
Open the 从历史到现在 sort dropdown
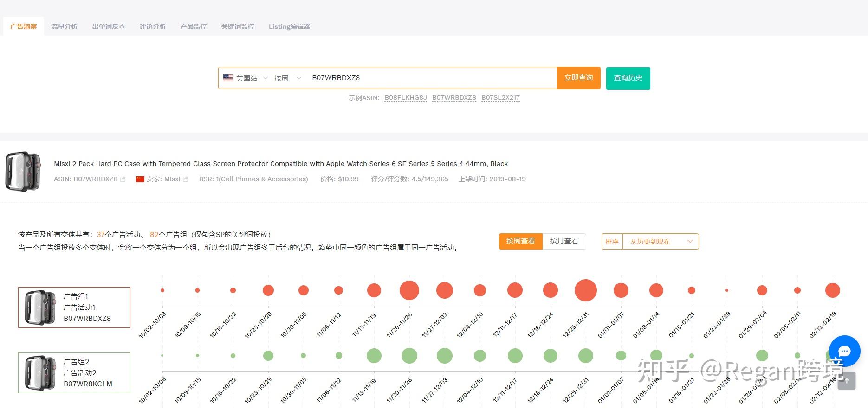click(661, 242)
